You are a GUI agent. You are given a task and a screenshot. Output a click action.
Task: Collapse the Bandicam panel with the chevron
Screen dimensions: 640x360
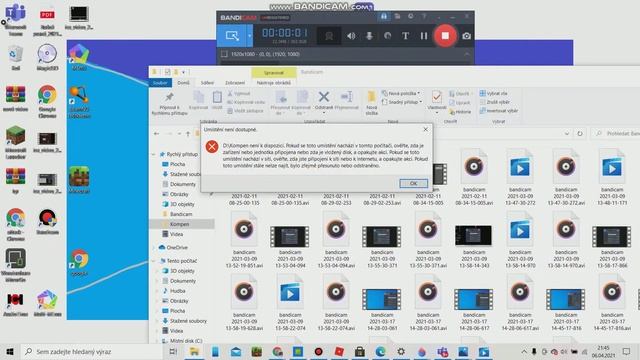467,54
